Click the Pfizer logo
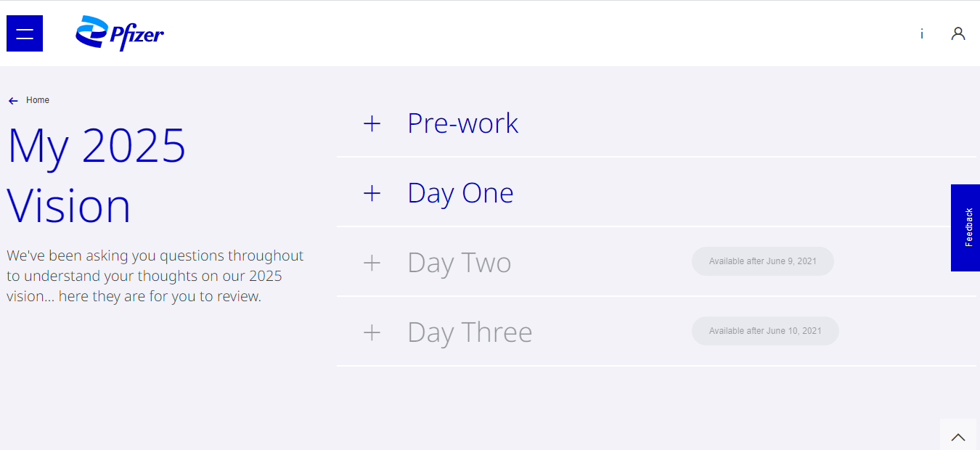 click(120, 33)
